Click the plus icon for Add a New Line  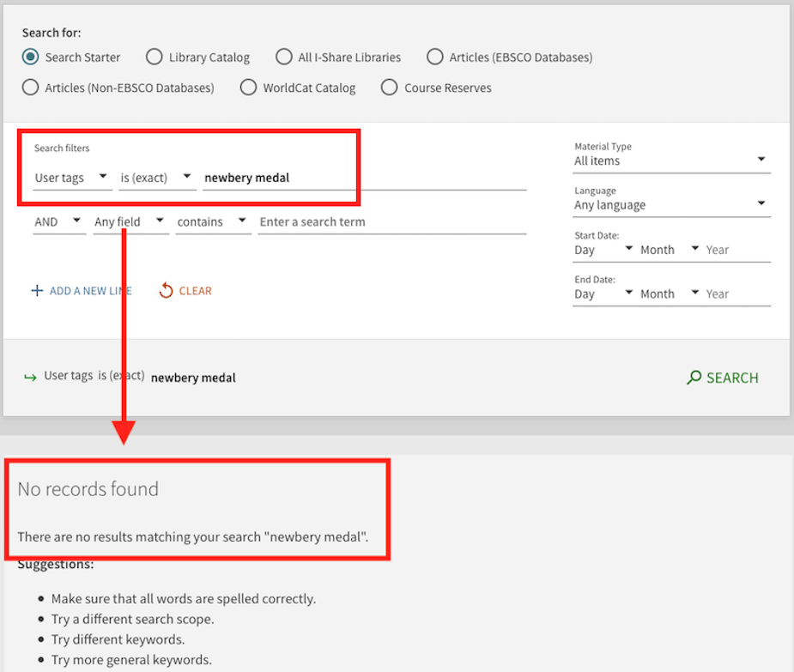point(37,291)
